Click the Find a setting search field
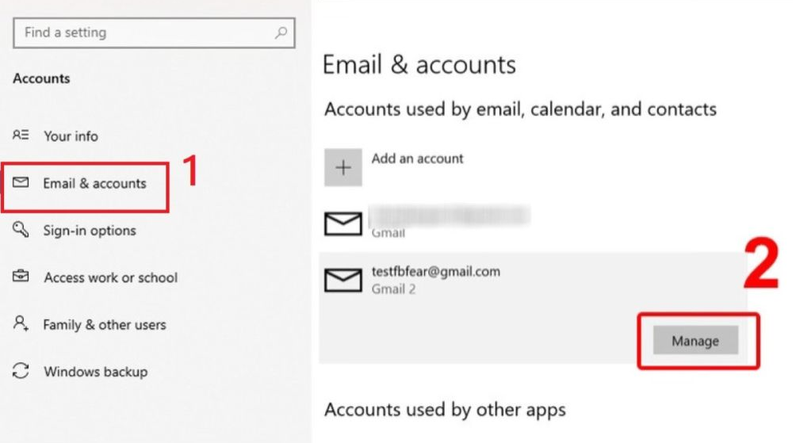Screen dimensions: 800x443 pyautogui.click(x=154, y=33)
